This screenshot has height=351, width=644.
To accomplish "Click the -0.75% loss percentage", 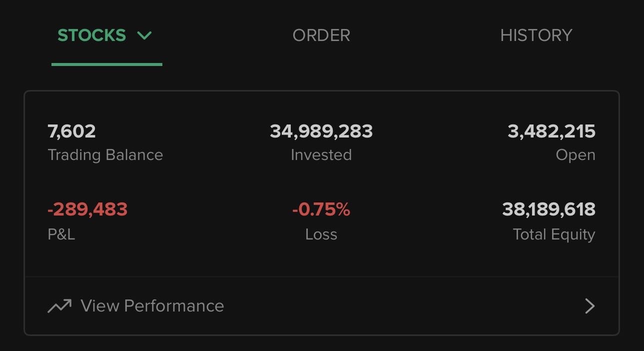I will pos(321,209).
